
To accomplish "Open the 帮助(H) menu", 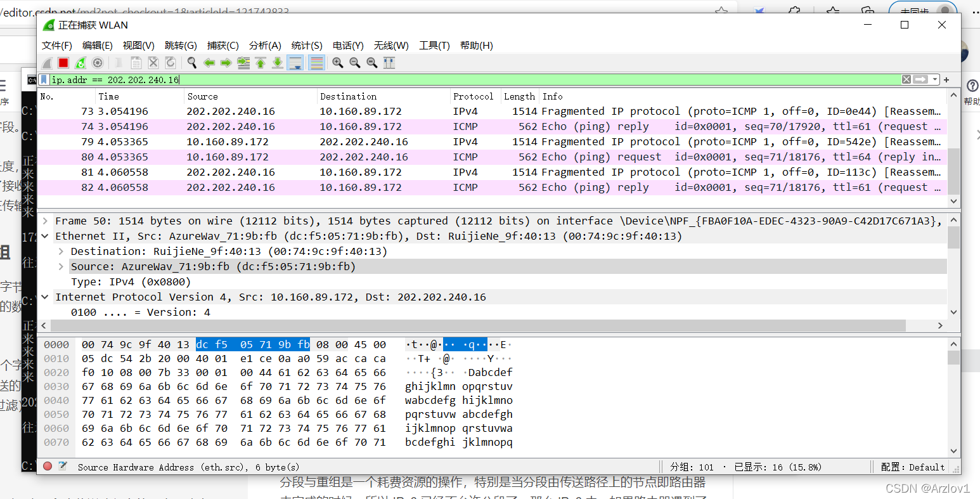I will tap(476, 45).
